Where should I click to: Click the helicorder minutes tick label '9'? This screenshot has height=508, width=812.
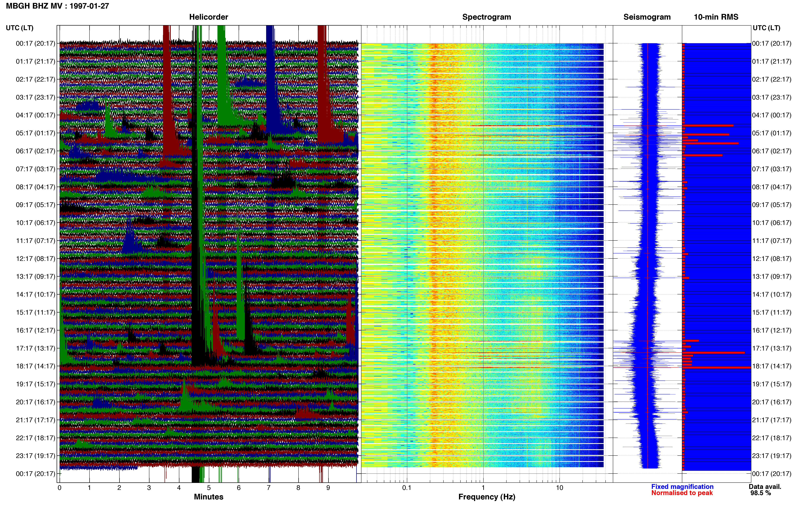coord(328,488)
